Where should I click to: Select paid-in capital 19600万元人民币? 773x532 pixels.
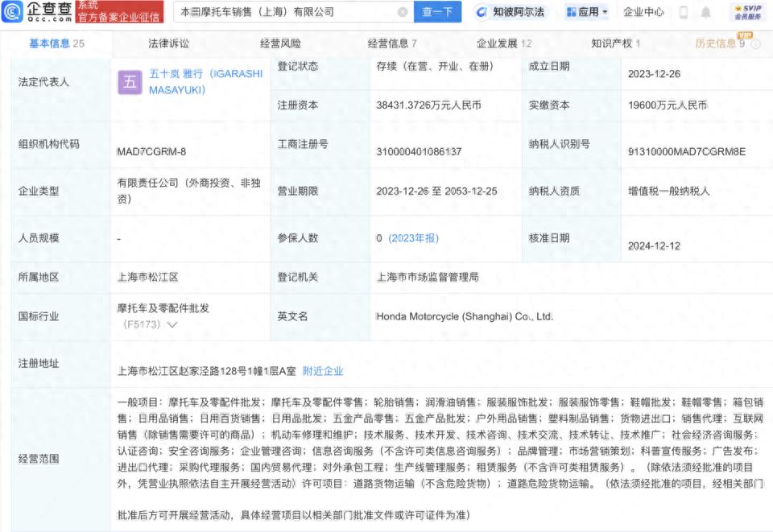(x=668, y=105)
